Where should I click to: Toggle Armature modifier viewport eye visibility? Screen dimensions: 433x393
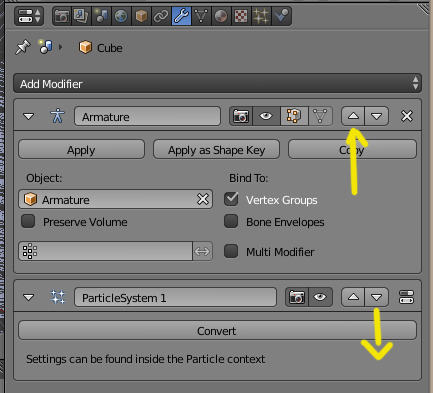coord(266,116)
